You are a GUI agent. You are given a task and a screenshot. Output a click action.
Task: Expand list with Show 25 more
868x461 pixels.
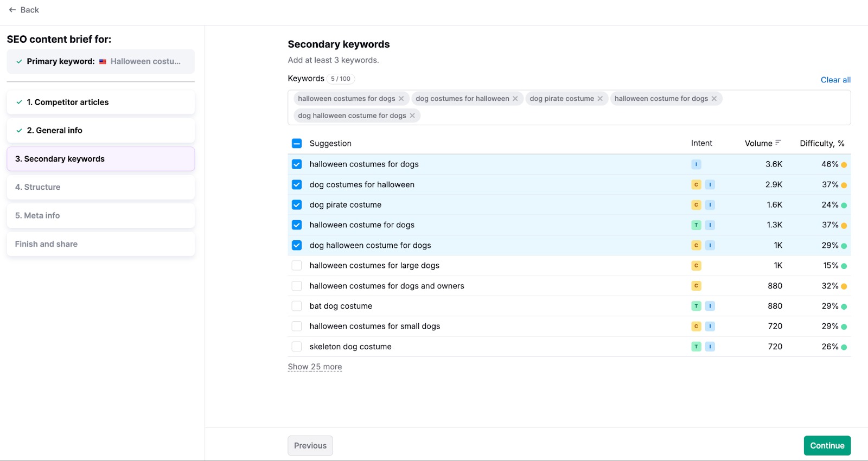(x=315, y=367)
